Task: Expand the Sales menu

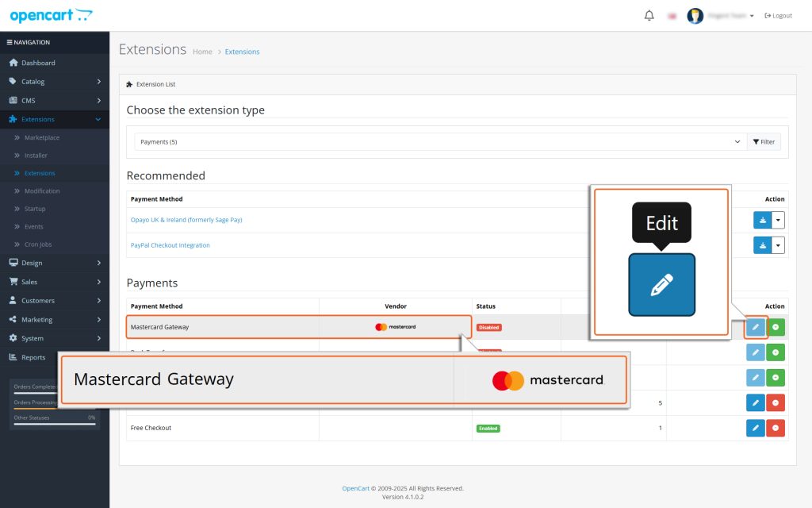Action: (55, 282)
